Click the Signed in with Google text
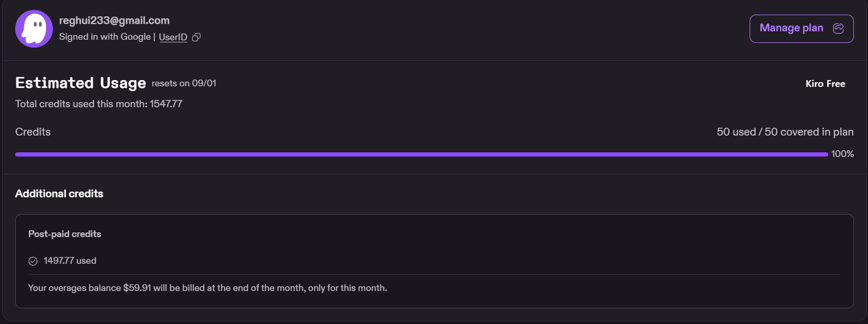 pos(105,37)
